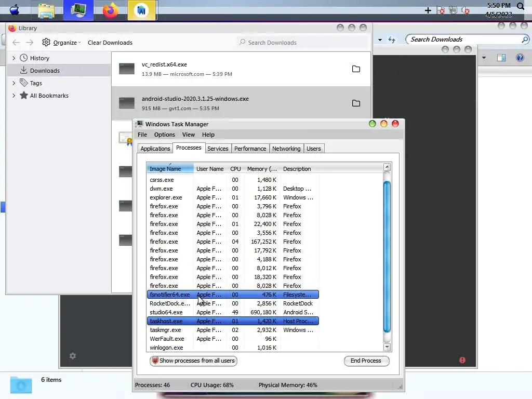Screen dimensions: 532x399
Task: Sort processes by Memory column
Action: click(x=262, y=169)
